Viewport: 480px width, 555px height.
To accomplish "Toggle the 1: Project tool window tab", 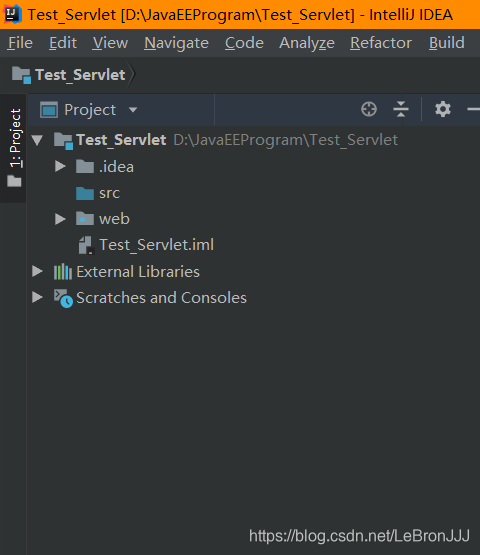I will (x=14, y=148).
